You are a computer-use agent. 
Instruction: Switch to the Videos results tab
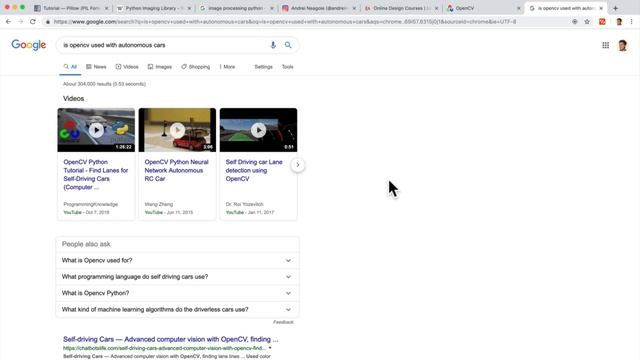127,67
